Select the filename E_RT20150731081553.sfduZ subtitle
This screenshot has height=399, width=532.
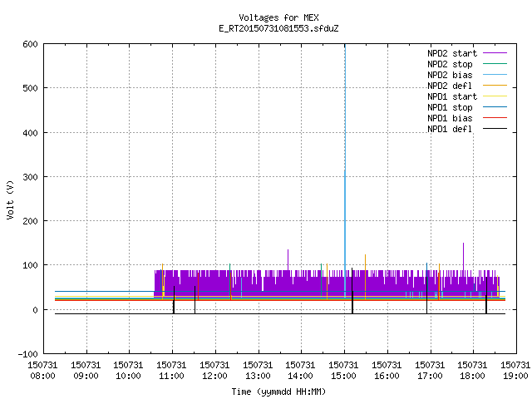(x=278, y=28)
